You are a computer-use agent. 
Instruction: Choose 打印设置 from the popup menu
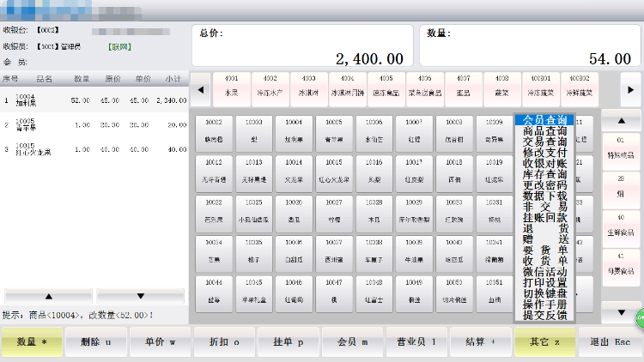[x=544, y=282]
